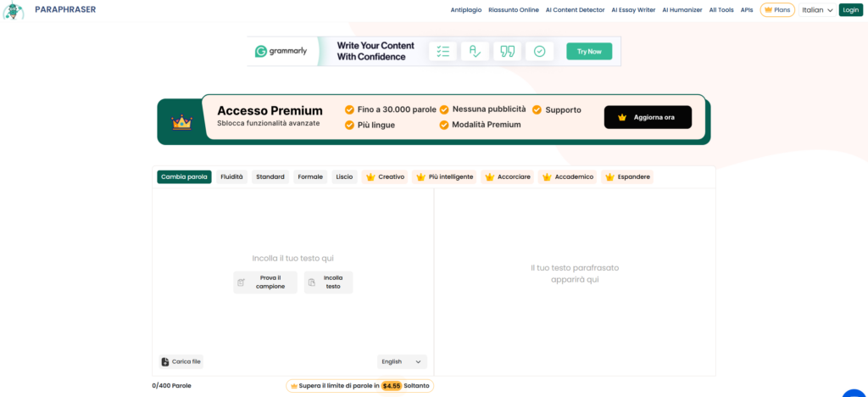Screen dimensions: 868x397
Task: Click the Login button
Action: click(x=851, y=10)
